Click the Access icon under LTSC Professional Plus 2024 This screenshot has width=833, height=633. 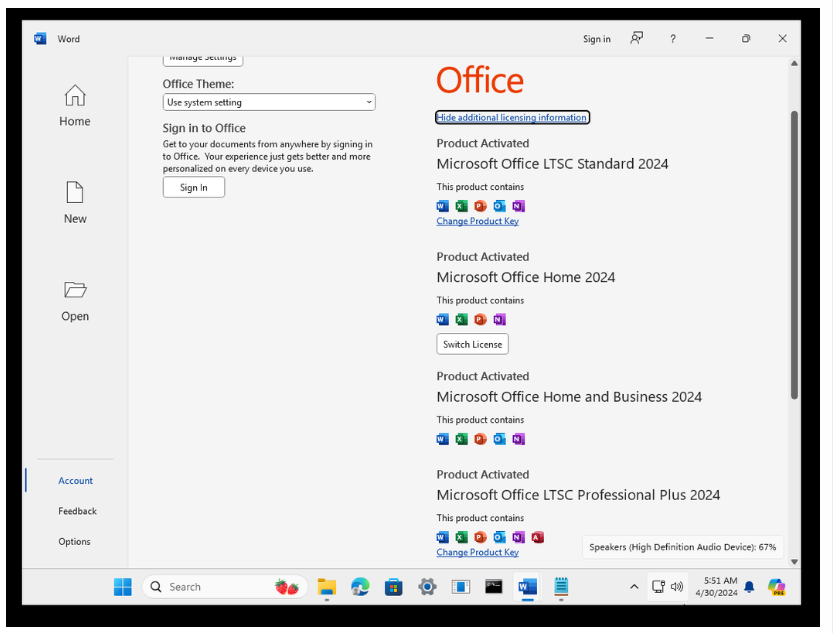[x=538, y=537]
